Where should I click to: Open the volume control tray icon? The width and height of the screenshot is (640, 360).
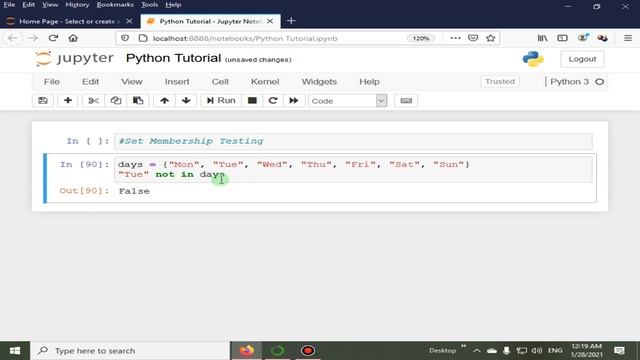coord(537,351)
